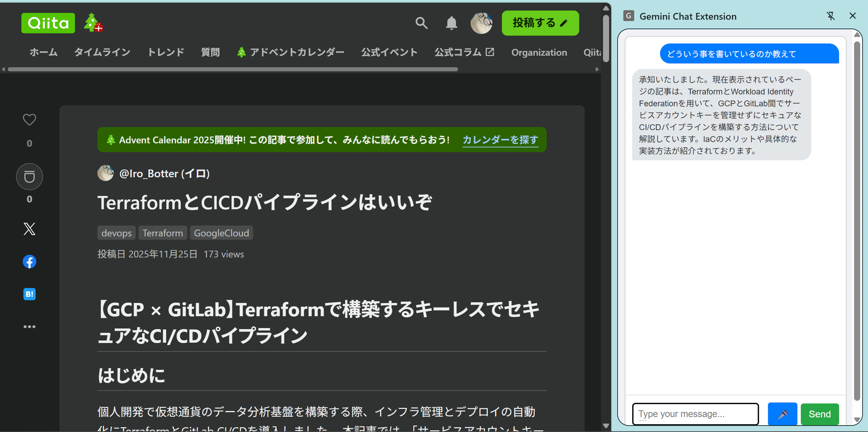
Task: Open the search magnifier icon
Action: pyautogui.click(x=421, y=23)
